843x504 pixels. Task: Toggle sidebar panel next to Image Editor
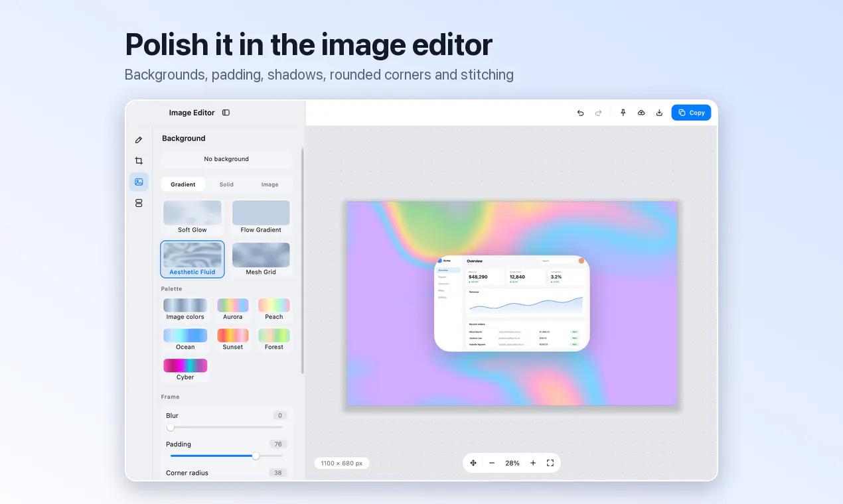pos(226,113)
